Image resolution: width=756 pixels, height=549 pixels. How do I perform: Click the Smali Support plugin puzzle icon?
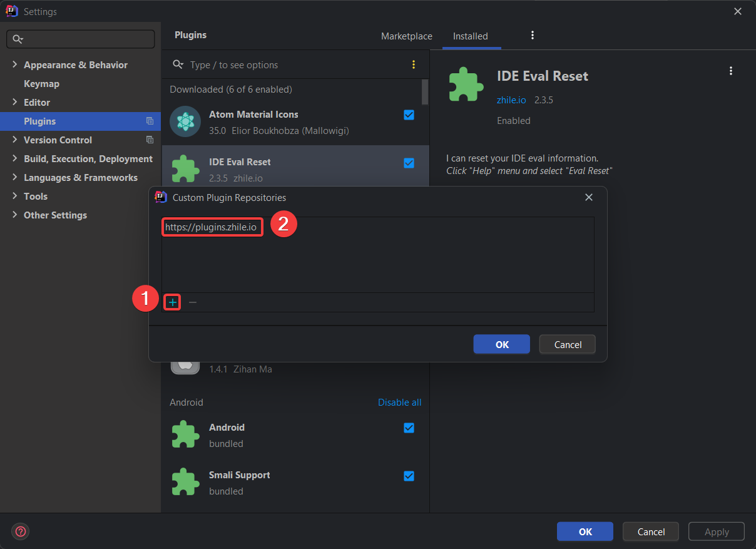(x=185, y=483)
